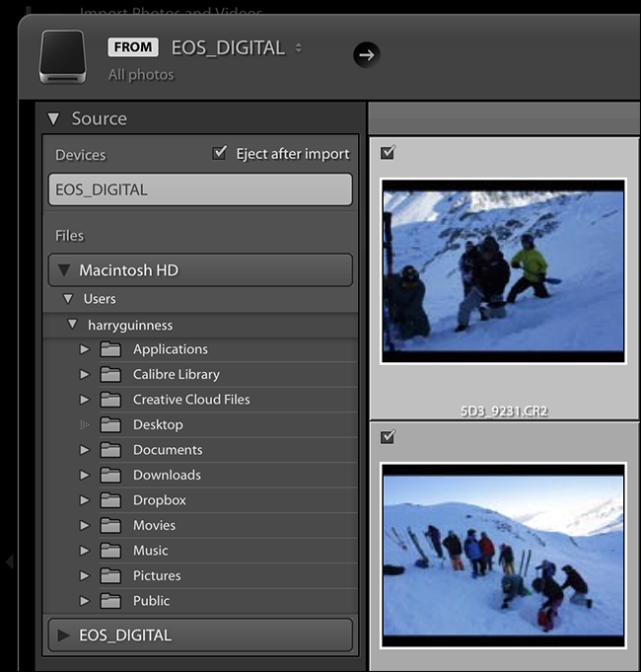Uncheck the second ski group photo checkbox
This screenshot has width=641, height=672.
tap(388, 437)
